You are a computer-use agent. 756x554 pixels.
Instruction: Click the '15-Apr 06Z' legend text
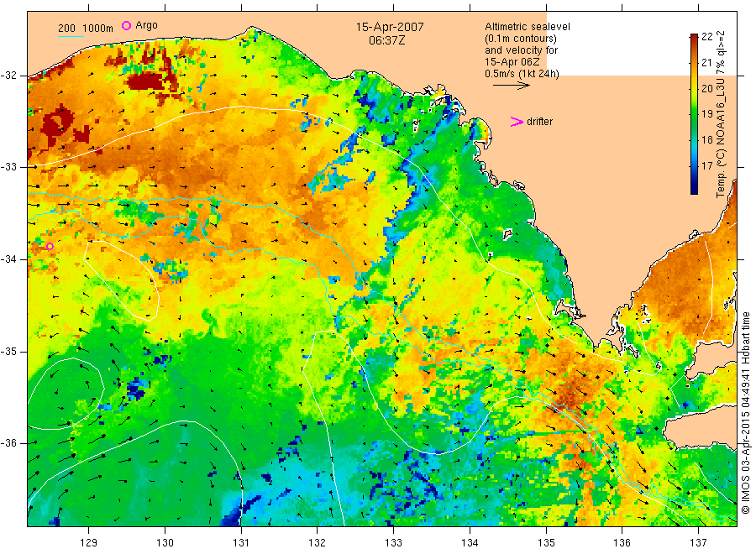click(512, 62)
